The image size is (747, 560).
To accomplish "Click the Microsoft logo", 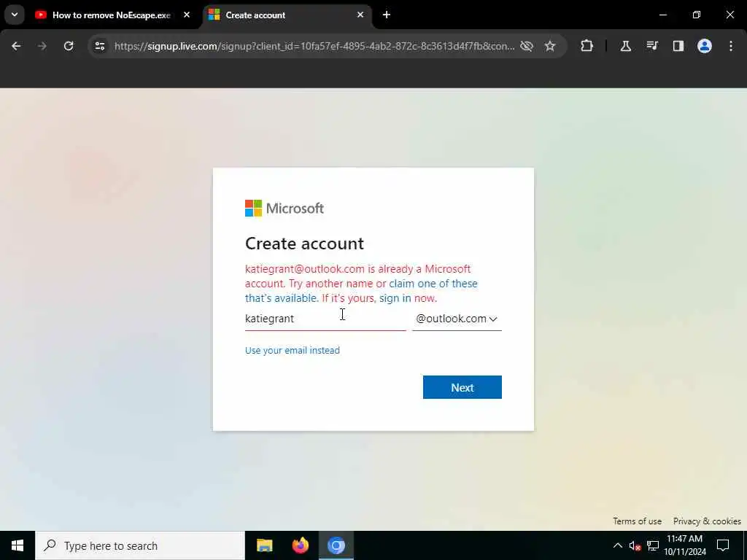I will 285,208.
